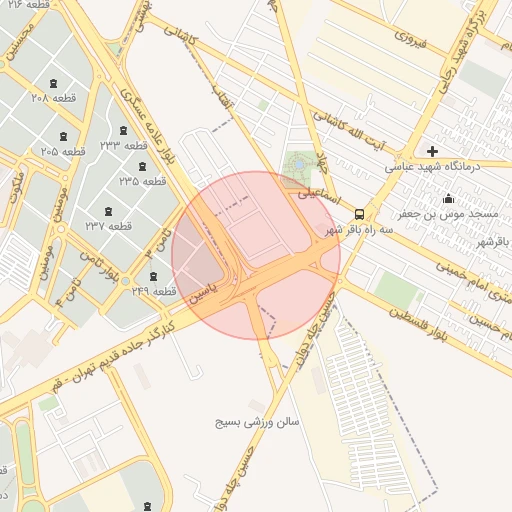Select the cemetery marker for قطعه ۲۳۳
Image resolution: width=512 pixels, height=512 pixels.
123,130
